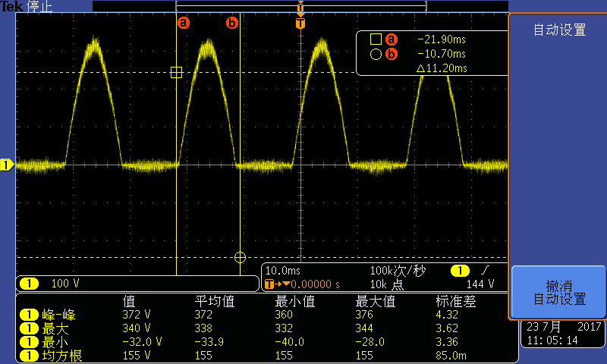Image resolution: width=607 pixels, height=364 pixels.
Task: Click the 144 V trigger level readout
Action: tap(480, 284)
